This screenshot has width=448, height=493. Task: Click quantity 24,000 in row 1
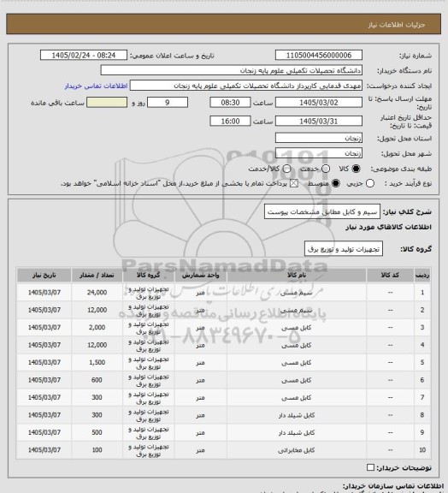click(97, 293)
